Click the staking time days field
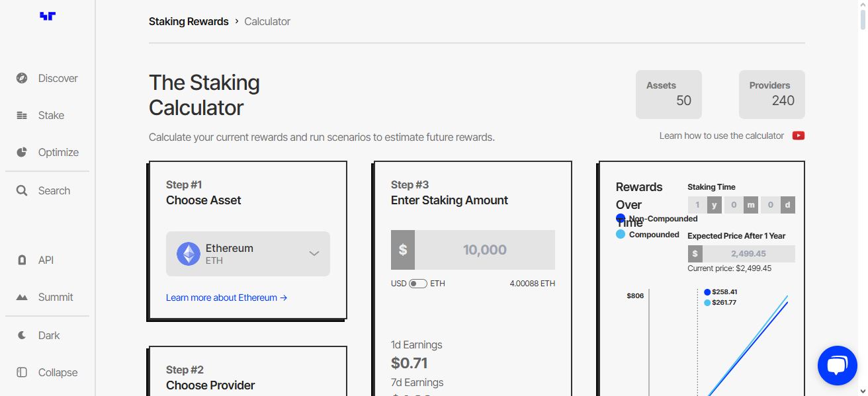Screen dimensions: 868x396 tap(771, 205)
